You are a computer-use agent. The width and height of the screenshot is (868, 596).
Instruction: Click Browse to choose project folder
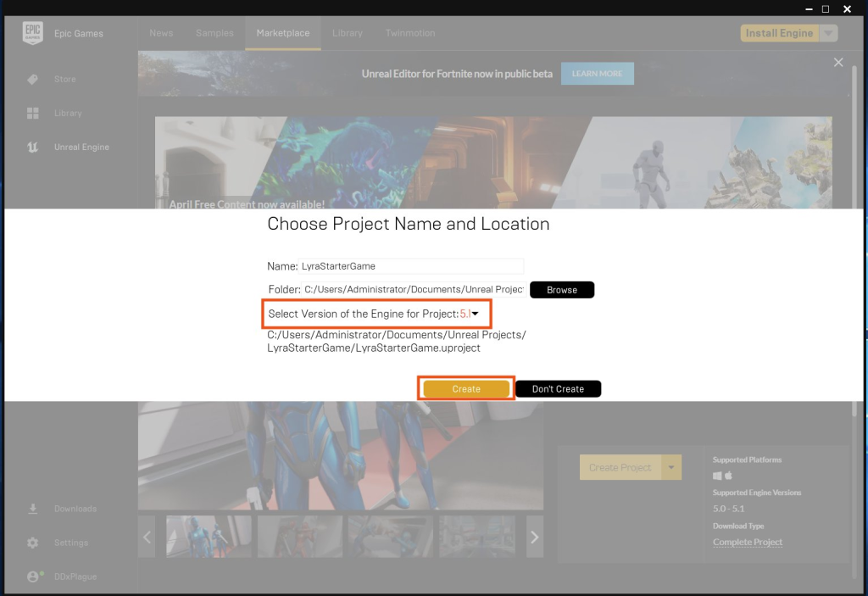[x=562, y=290]
